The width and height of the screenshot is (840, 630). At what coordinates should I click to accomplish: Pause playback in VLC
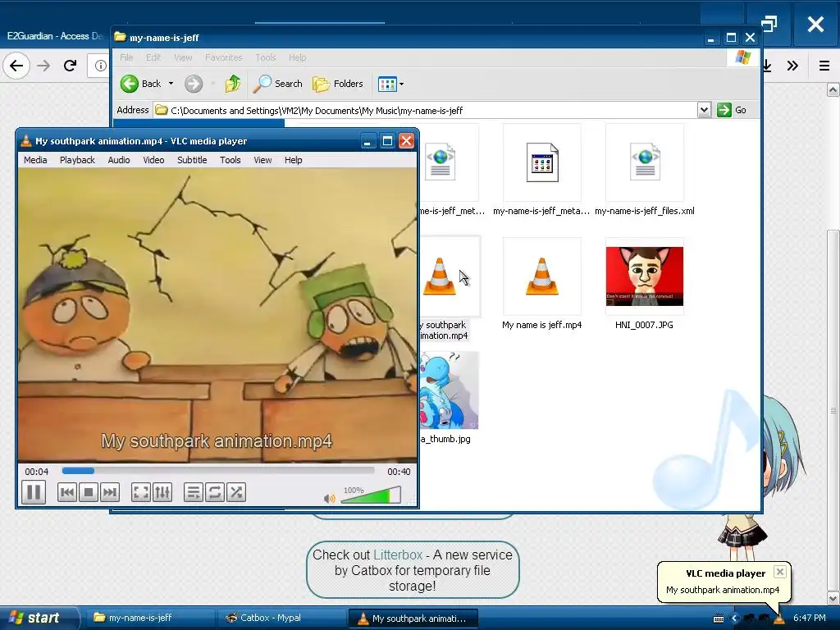33,492
